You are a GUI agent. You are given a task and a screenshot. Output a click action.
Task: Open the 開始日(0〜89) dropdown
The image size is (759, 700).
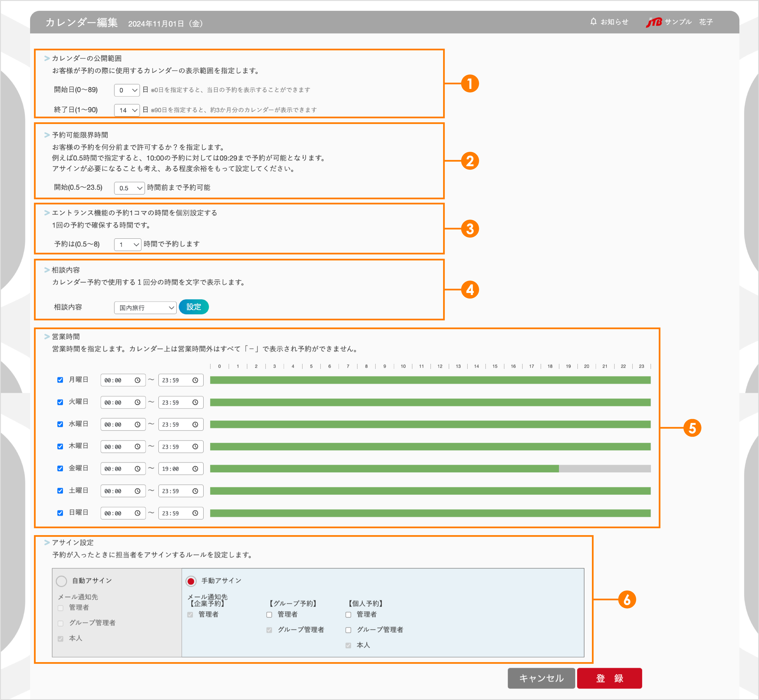[127, 90]
